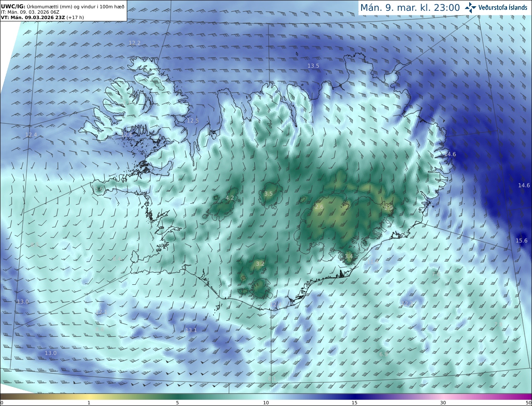Click the dark green colour scale section near 5
Viewport: 532px width, 406px height.
pyautogui.click(x=177, y=396)
